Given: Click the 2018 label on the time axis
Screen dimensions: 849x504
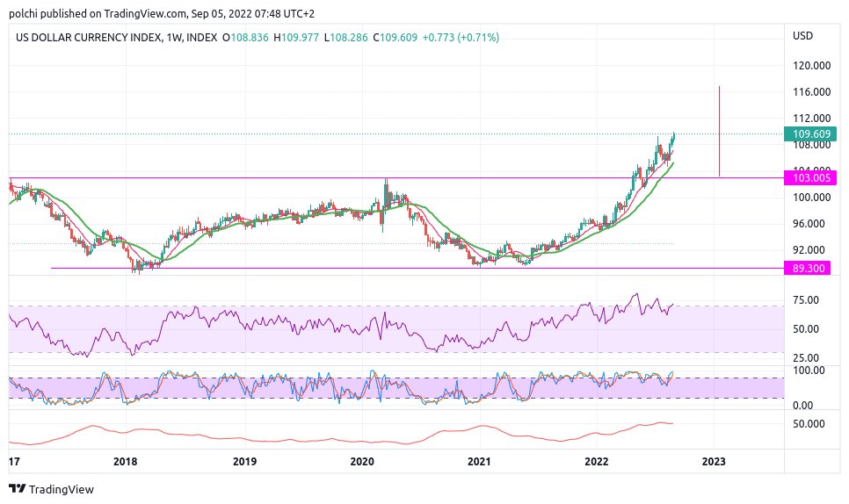Looking at the screenshot, I should pyautogui.click(x=126, y=461).
